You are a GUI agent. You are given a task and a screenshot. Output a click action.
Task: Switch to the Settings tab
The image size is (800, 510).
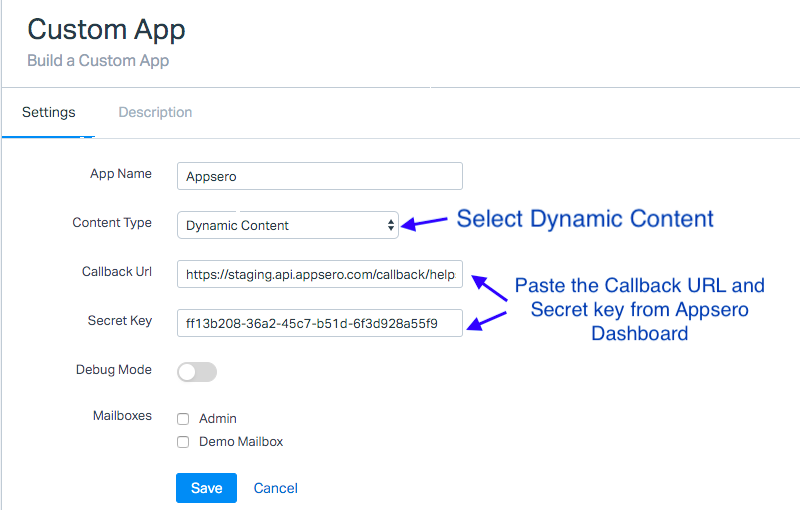(x=48, y=112)
